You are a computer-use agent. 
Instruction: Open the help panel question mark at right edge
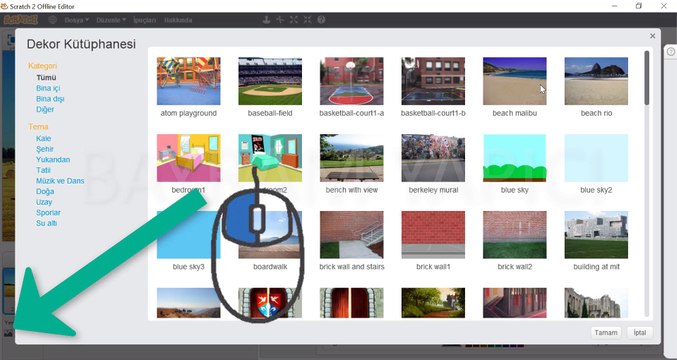671,51
